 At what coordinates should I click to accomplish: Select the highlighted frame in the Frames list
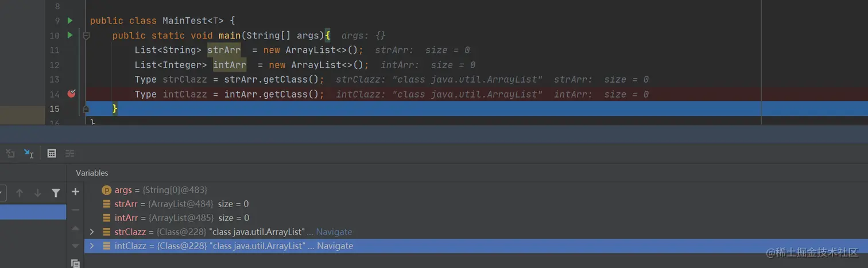pyautogui.click(x=33, y=212)
